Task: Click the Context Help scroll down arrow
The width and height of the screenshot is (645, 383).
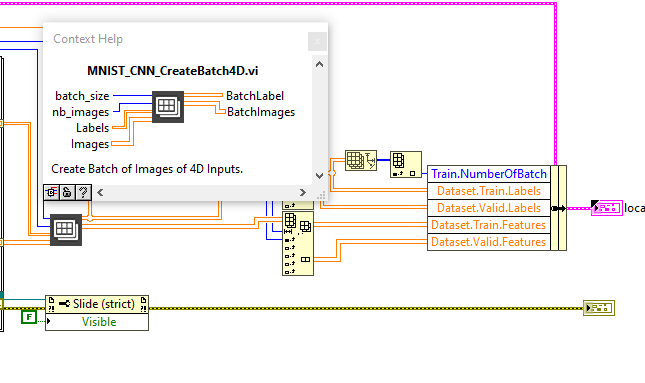Action: (x=319, y=176)
